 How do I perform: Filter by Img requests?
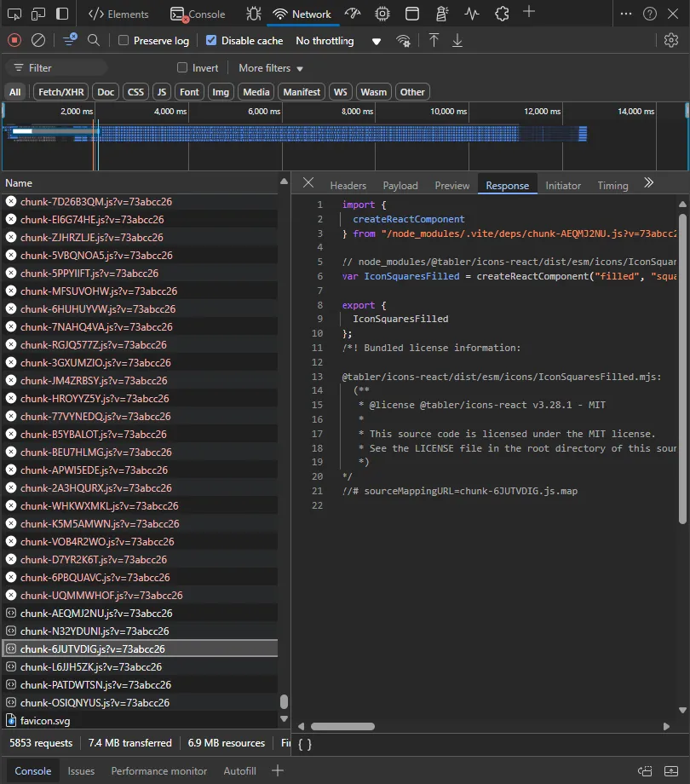coord(221,92)
